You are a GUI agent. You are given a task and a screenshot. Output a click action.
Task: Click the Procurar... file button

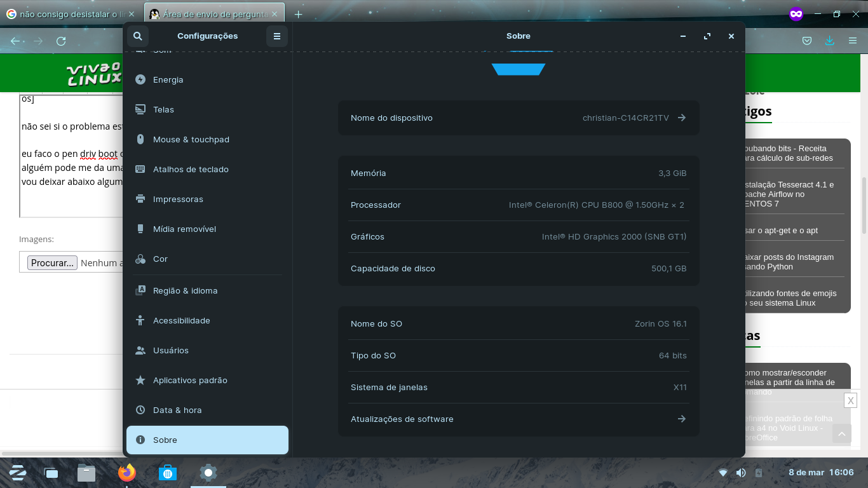click(x=53, y=262)
